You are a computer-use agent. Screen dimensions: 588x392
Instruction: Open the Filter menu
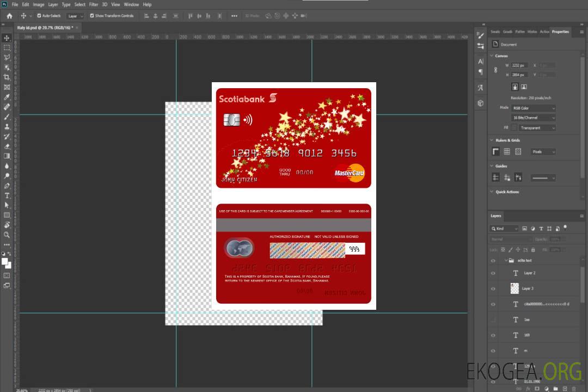[x=94, y=4]
